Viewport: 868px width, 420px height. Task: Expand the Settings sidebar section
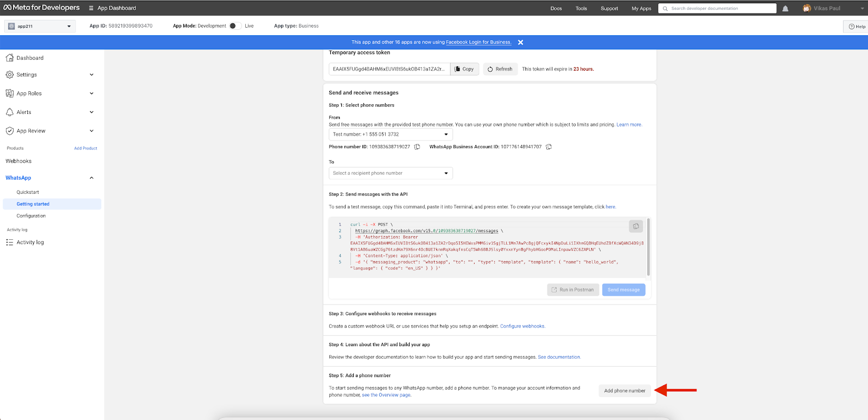92,74
